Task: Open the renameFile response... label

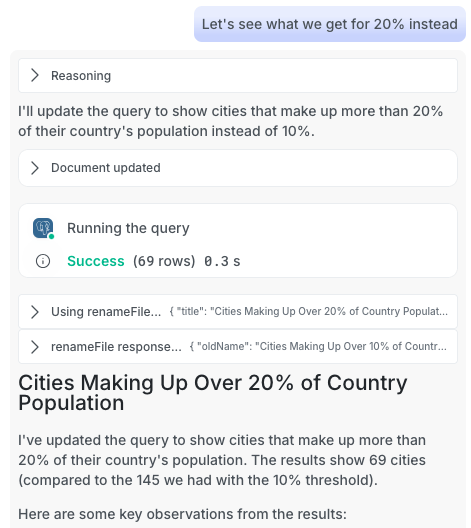Action: click(116, 347)
